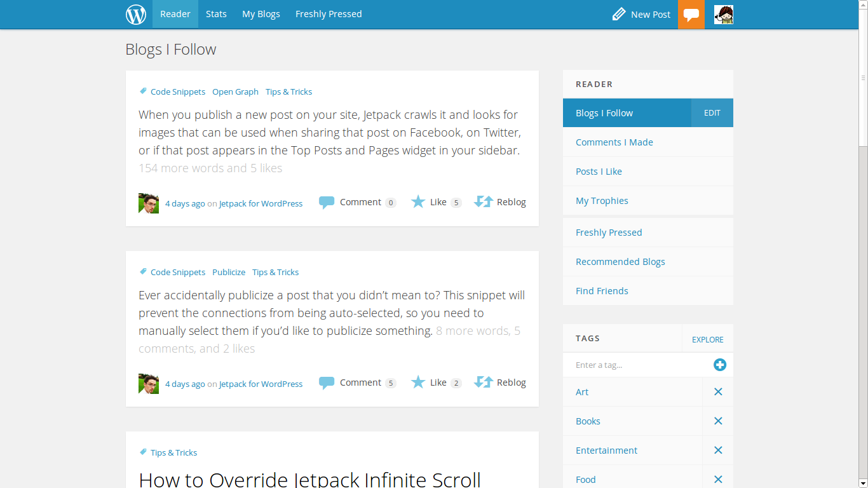This screenshot has width=868, height=488.
Task: Click comment bubble icon with 5 comments
Action: [327, 383]
